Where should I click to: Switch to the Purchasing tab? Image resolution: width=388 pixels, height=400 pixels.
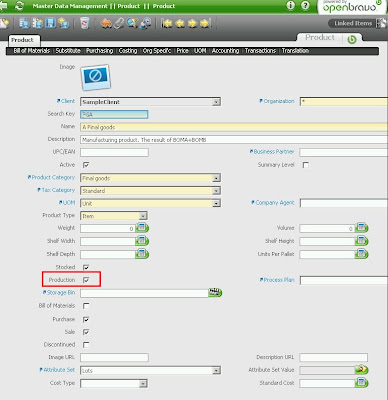(99, 51)
